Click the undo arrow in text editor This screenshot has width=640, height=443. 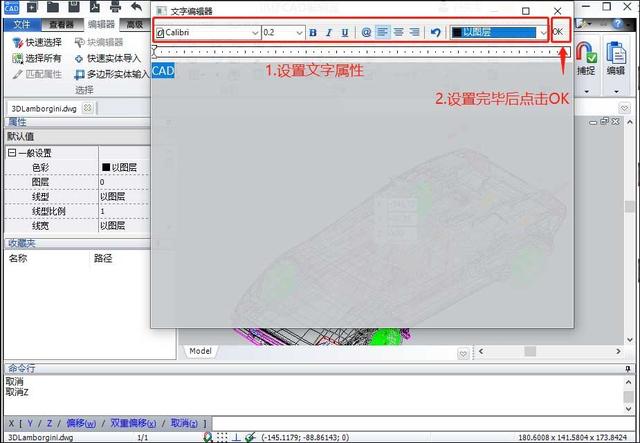[x=436, y=32]
